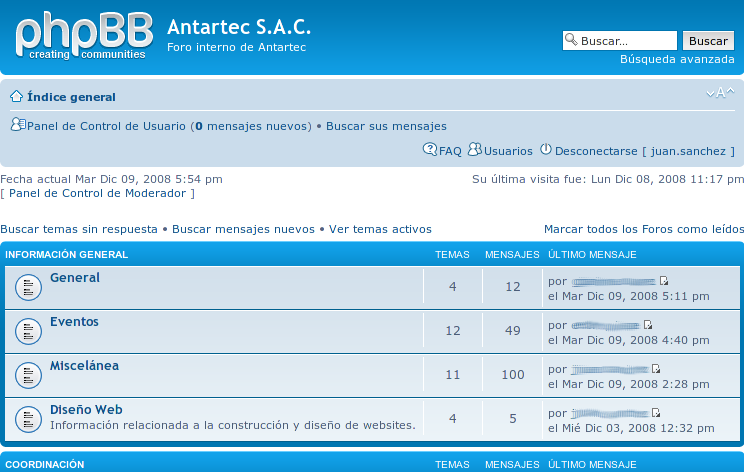
Task: Open the Diseño Web forum
Action: click(86, 410)
